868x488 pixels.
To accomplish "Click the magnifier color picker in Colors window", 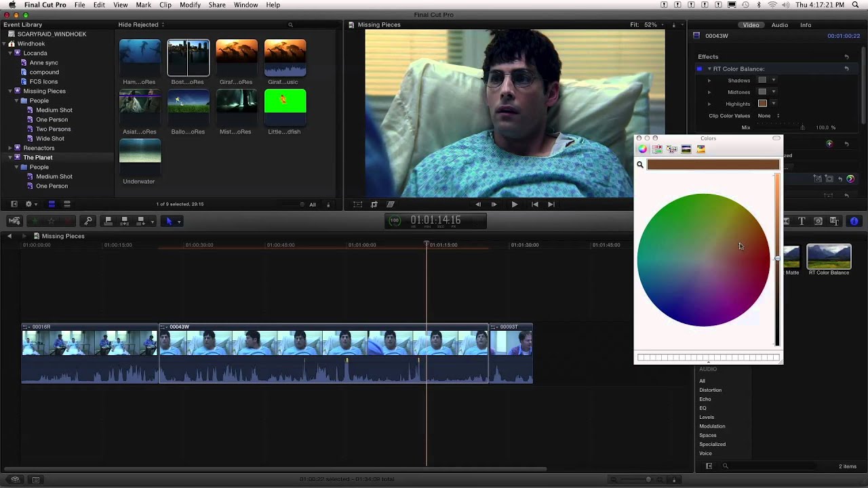I will tap(640, 165).
